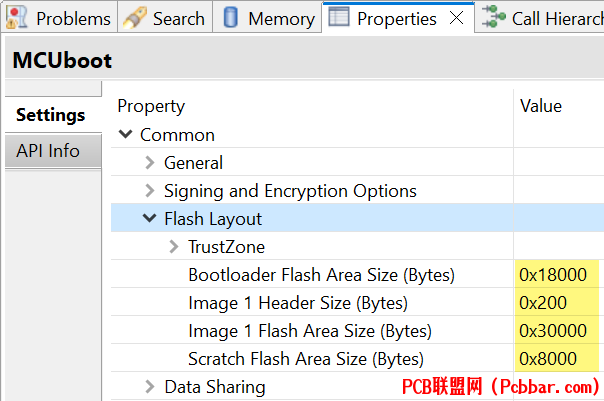The image size is (604, 401).
Task: Switch to the Memory tab
Action: click(x=267, y=18)
